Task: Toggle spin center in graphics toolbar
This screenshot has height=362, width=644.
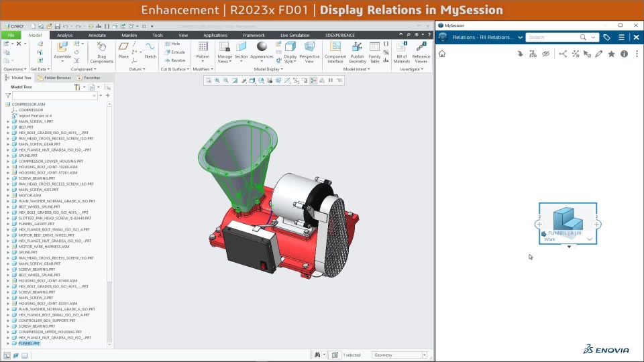Action: [313, 80]
